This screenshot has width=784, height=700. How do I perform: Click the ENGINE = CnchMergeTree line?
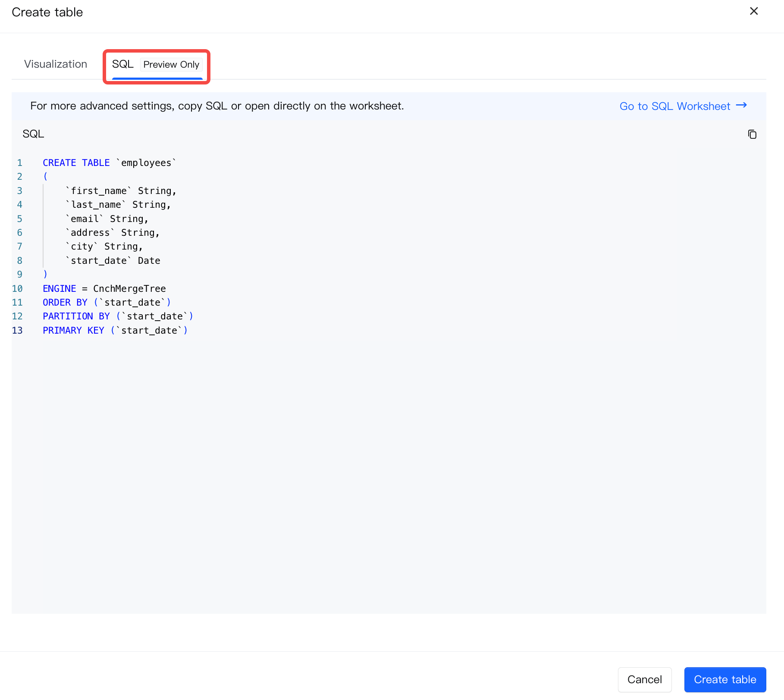(x=104, y=289)
